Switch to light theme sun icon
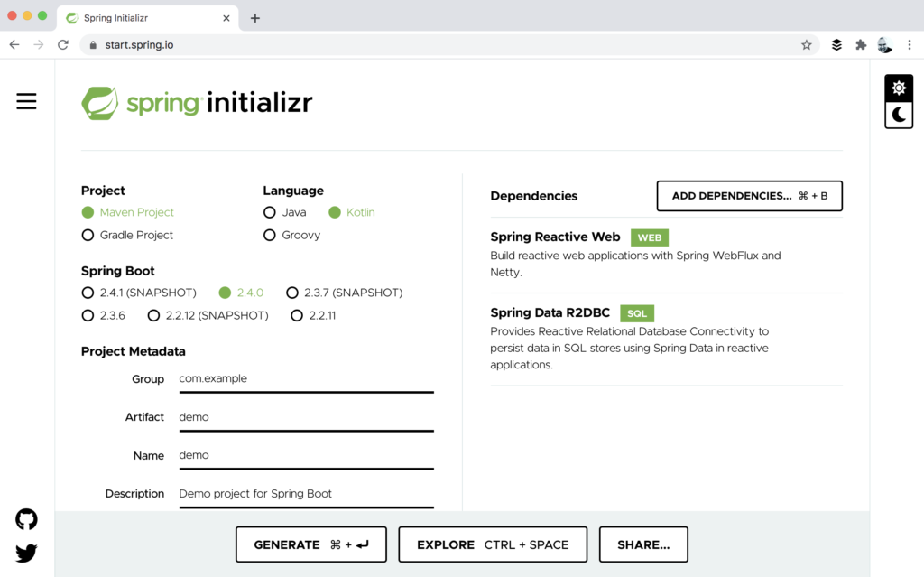Image resolution: width=924 pixels, height=577 pixels. point(898,88)
